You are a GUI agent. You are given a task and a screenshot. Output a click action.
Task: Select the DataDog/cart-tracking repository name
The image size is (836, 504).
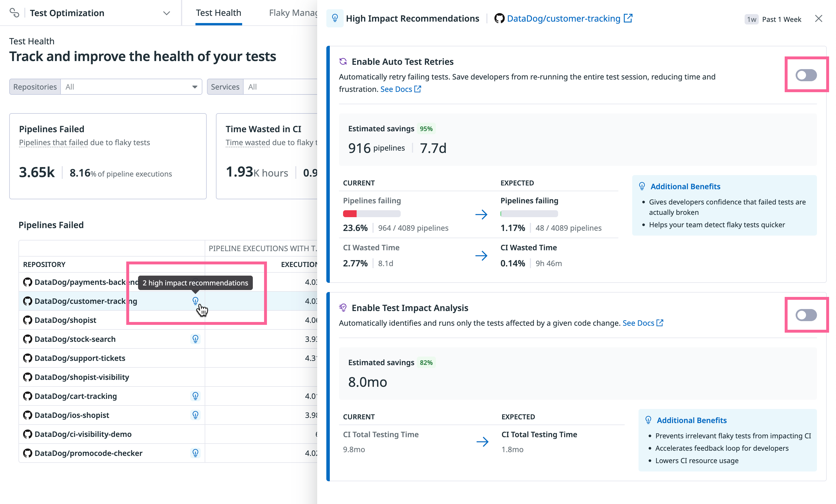coord(76,396)
